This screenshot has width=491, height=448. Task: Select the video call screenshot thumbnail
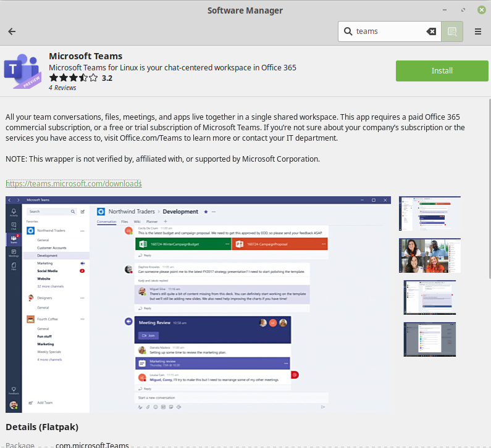[x=430, y=255]
